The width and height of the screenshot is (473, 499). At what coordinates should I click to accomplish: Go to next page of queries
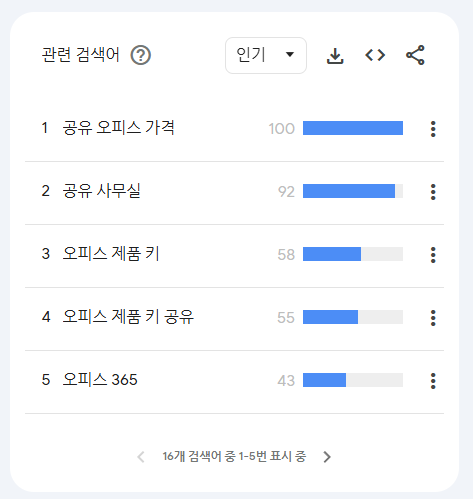click(x=327, y=457)
